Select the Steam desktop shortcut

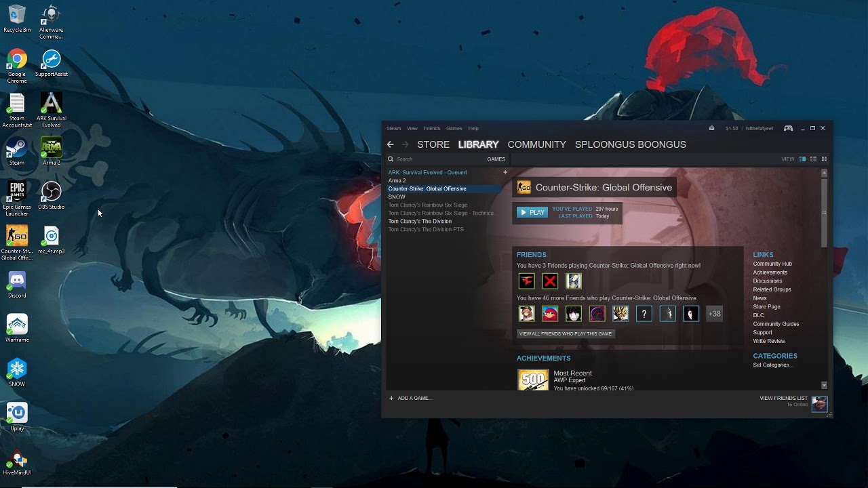(x=17, y=151)
